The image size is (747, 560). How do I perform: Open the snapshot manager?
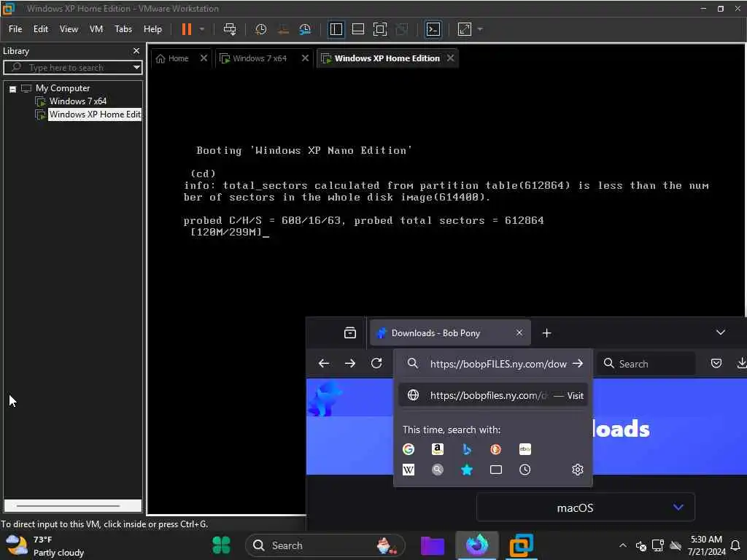click(x=305, y=29)
